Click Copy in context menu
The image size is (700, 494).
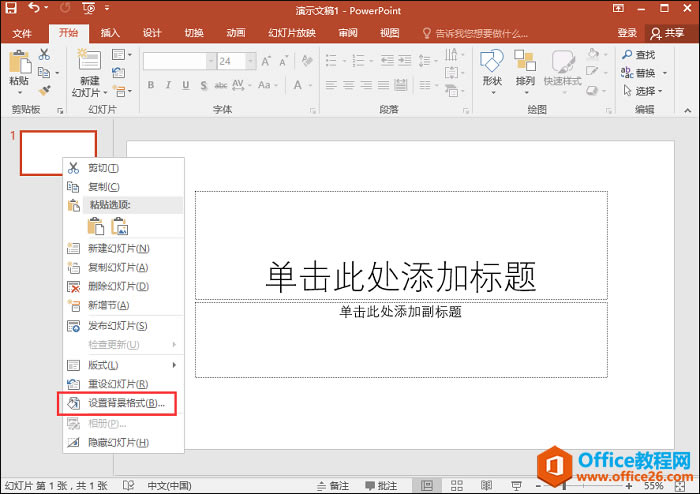[x=123, y=187]
